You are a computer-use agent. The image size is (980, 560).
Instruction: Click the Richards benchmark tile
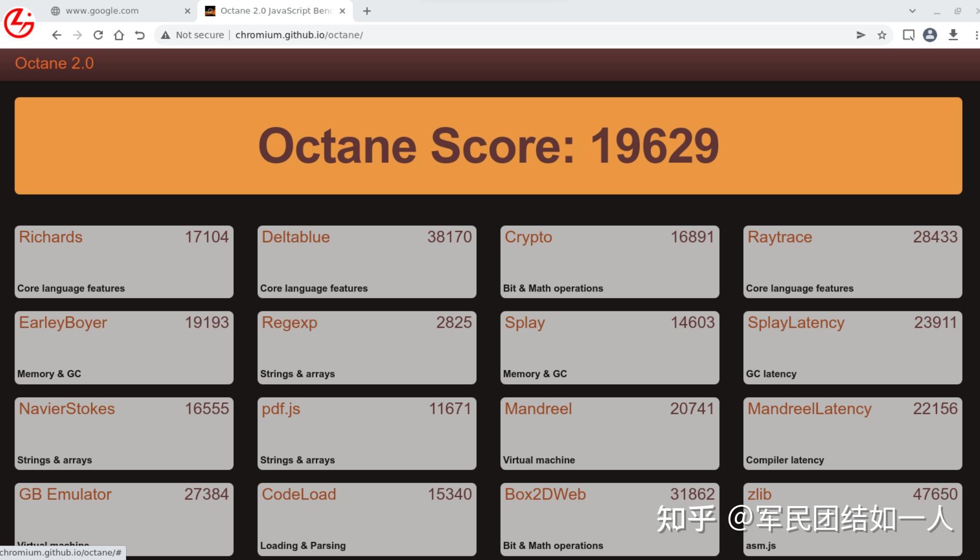[x=124, y=261]
